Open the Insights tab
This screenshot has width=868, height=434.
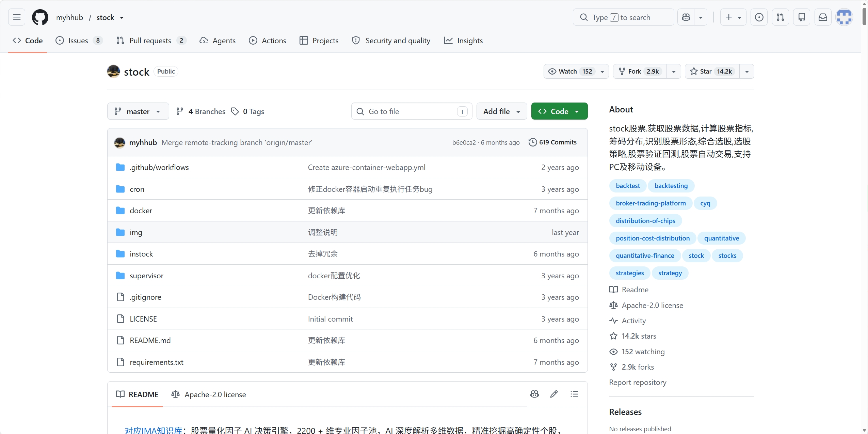click(464, 41)
